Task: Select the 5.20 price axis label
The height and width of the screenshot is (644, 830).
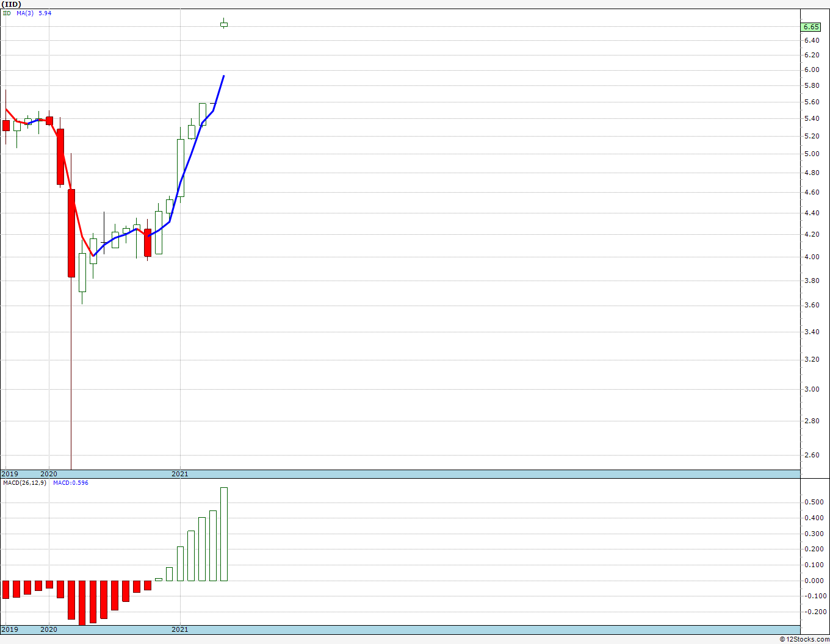Action: coord(812,137)
